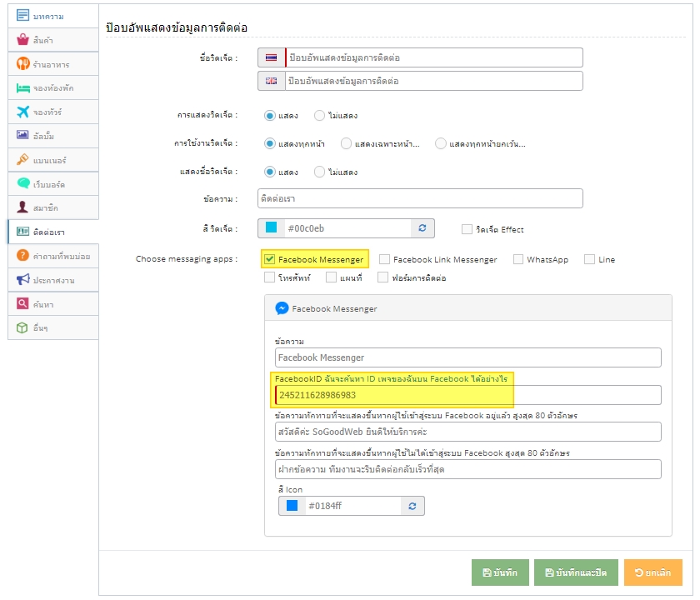Image resolution: width=700 pixels, height=600 pixels.
Task: Uncheck the Facebook Messenger checkbox
Action: click(269, 259)
